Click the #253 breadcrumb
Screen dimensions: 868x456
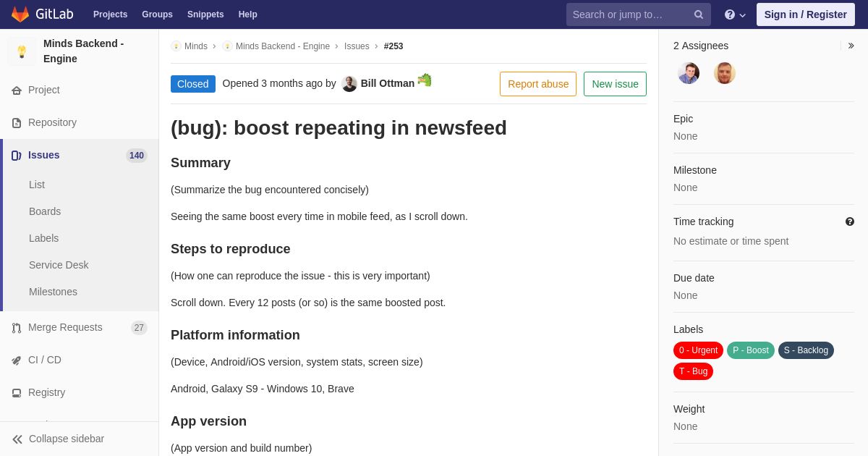[393, 46]
